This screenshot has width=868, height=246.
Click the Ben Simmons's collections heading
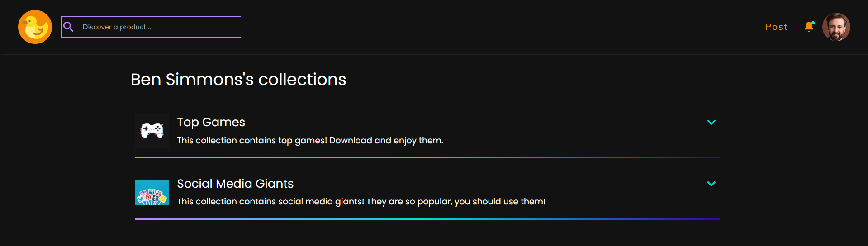click(238, 80)
